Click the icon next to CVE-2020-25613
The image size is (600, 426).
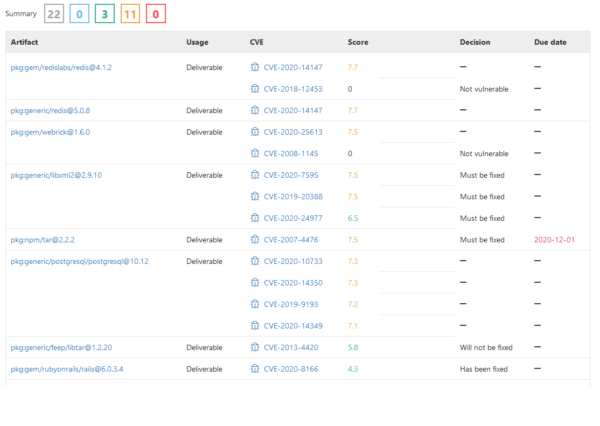point(255,132)
